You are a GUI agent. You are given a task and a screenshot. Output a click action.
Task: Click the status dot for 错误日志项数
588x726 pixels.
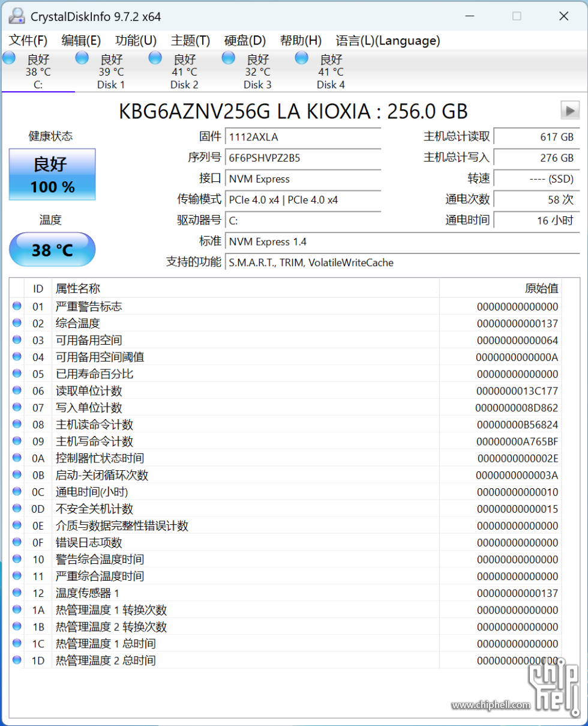coord(16,542)
